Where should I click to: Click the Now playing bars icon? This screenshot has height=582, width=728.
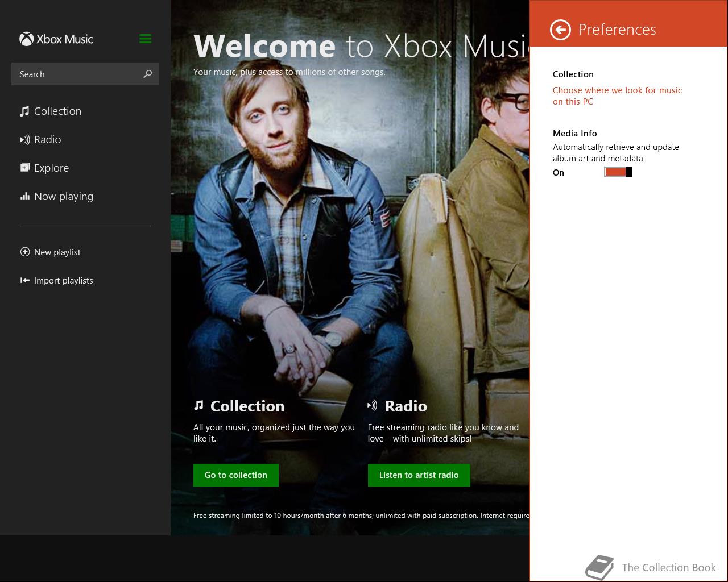(25, 196)
